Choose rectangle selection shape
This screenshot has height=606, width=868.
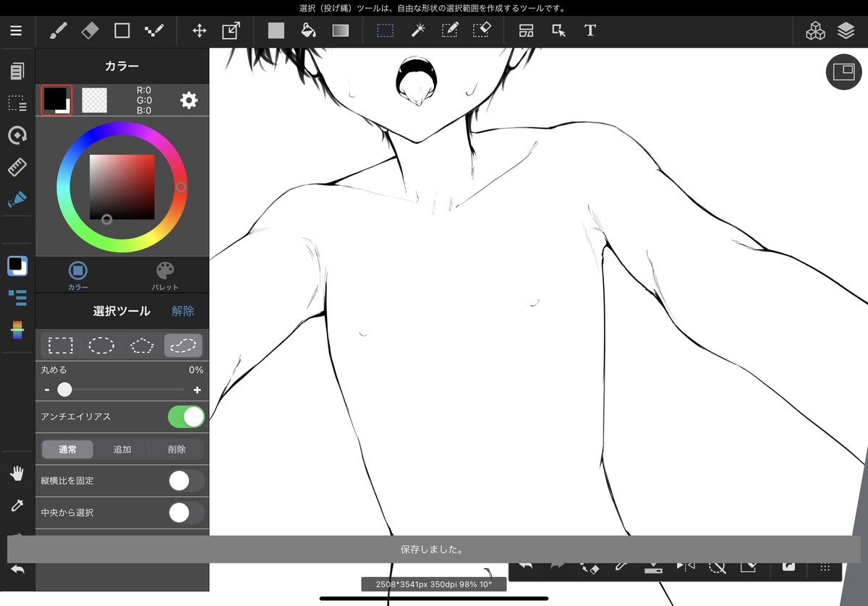point(61,346)
